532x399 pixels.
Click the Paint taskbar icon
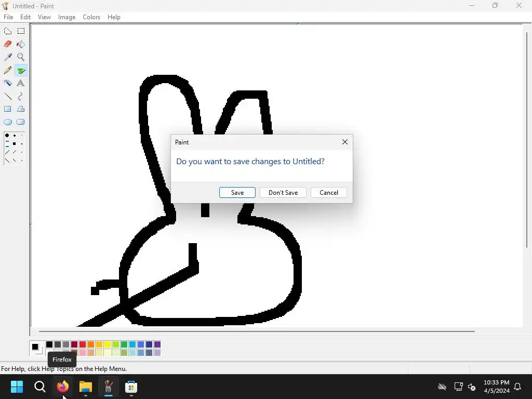pos(108,387)
